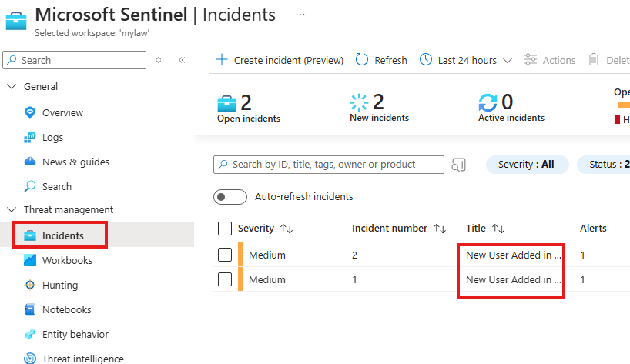Click Medium severity of incident 1
The height and width of the screenshot is (364, 630).
point(266,279)
